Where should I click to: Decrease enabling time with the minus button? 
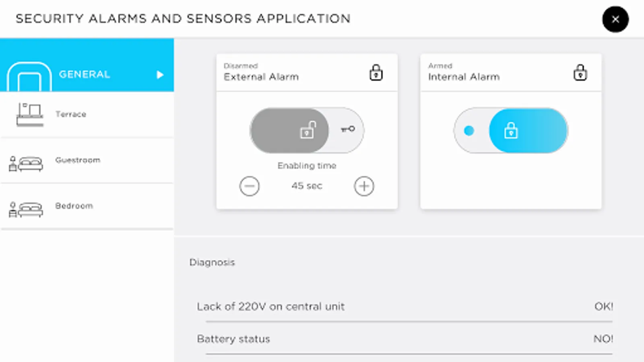pos(250,186)
